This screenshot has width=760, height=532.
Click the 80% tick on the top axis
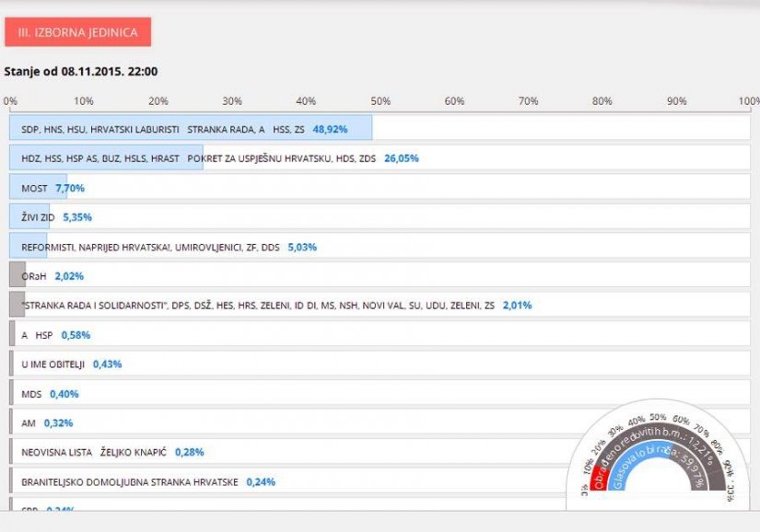click(x=602, y=101)
